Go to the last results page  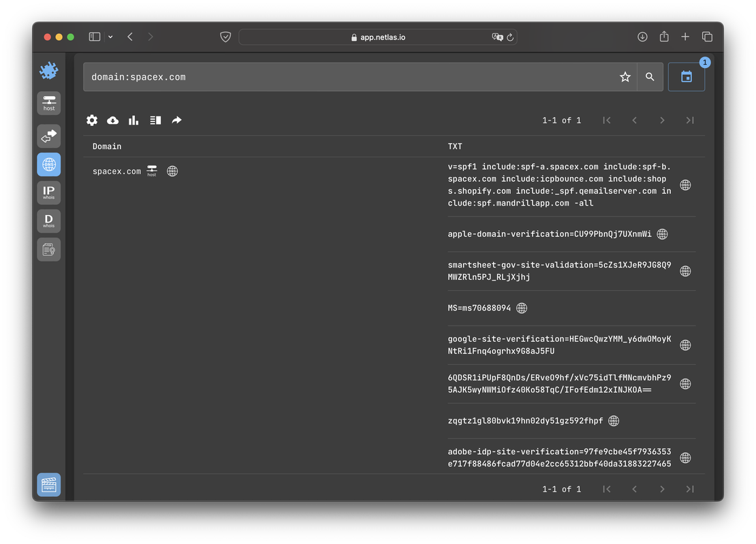coord(690,120)
